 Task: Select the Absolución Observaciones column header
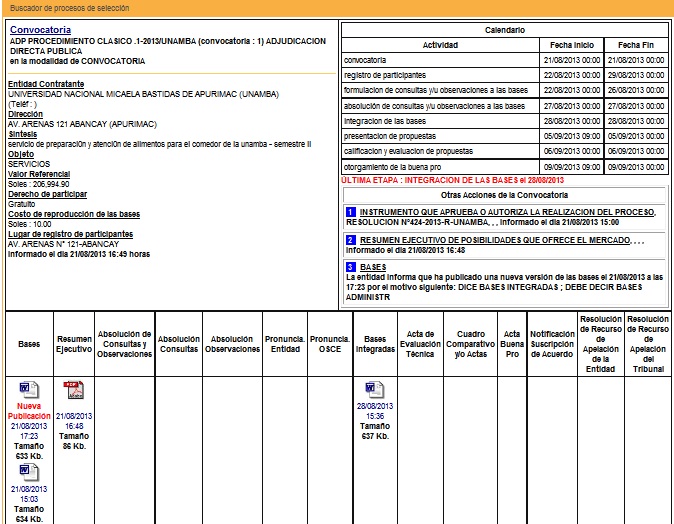coord(232,344)
